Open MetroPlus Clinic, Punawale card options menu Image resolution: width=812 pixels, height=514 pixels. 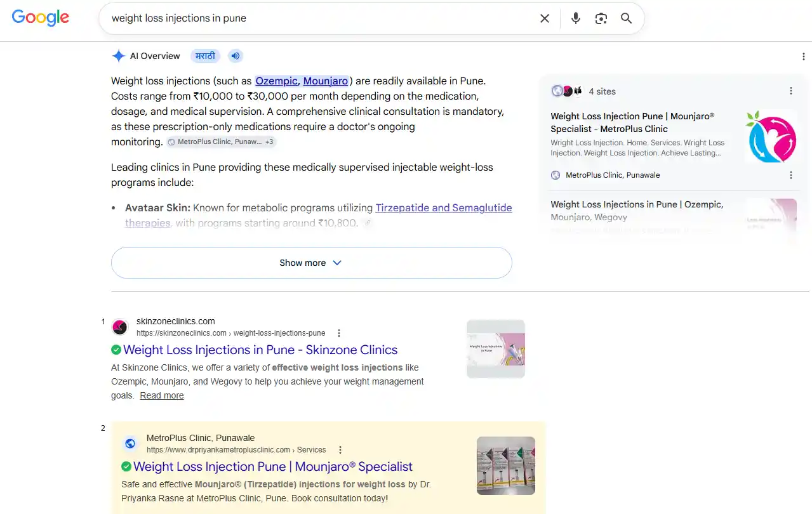(791, 175)
